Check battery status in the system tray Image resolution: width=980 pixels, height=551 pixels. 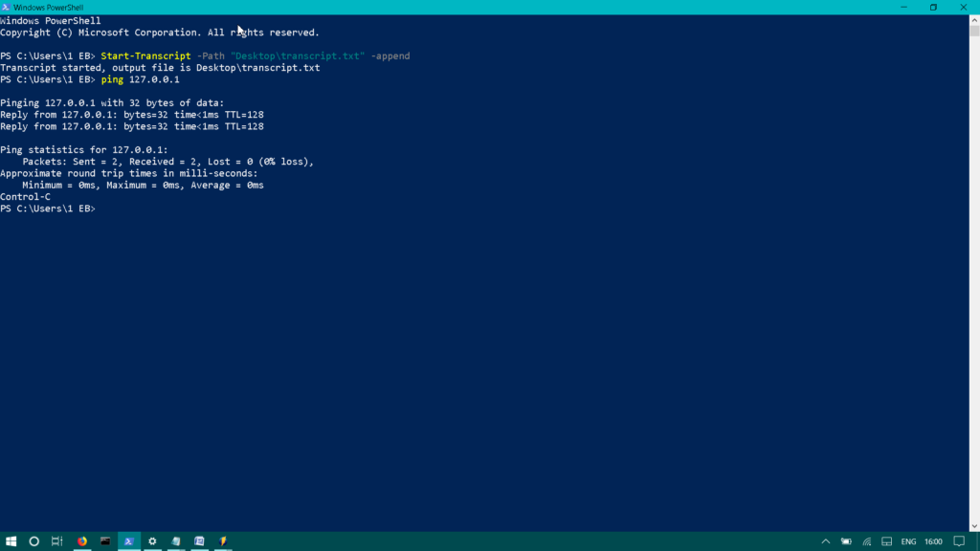click(x=844, y=540)
